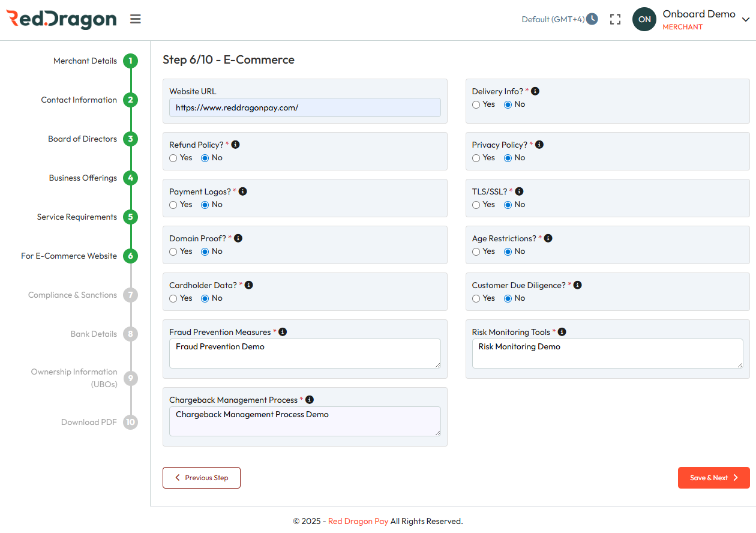Select No for Age Restrictions

pyautogui.click(x=508, y=251)
